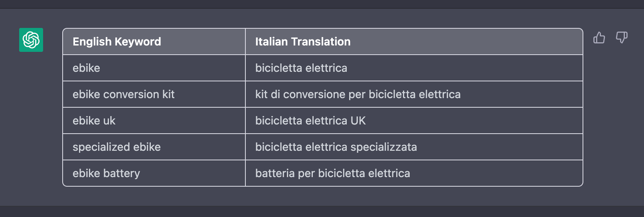Viewport: 644px width, 217px height.
Task: Click the 'ebike conversion kit' cell
Action: click(x=154, y=94)
